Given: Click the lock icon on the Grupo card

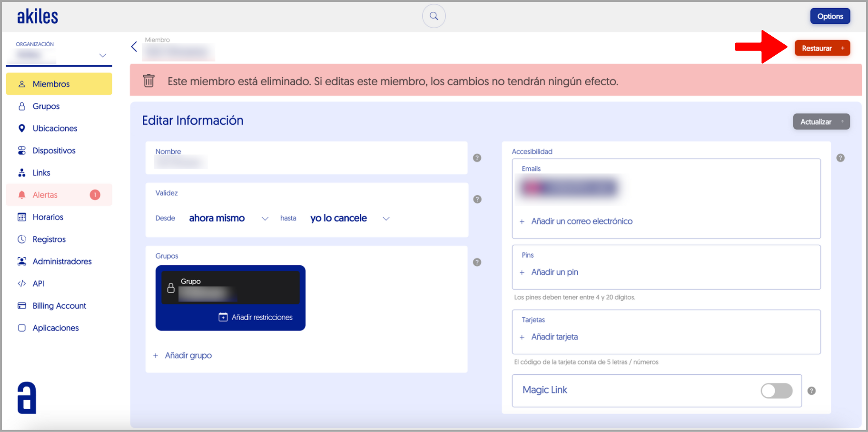Looking at the screenshot, I should point(171,288).
